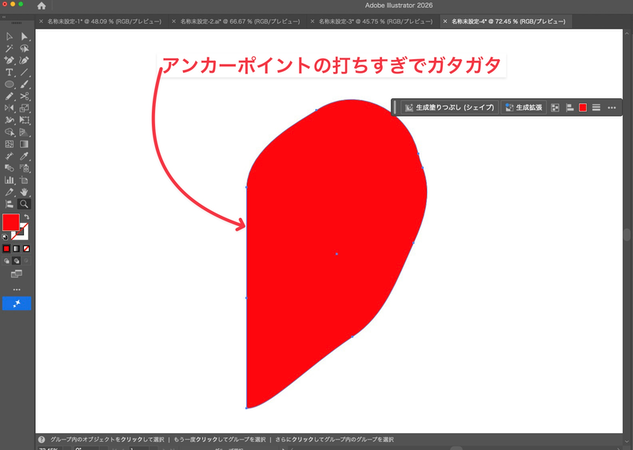Click the status bar help question icon

click(42, 440)
